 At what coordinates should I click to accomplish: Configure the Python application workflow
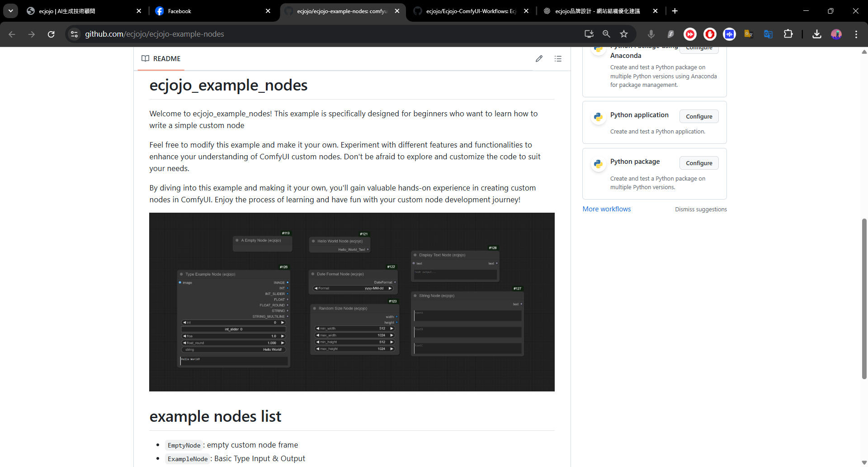pos(699,116)
